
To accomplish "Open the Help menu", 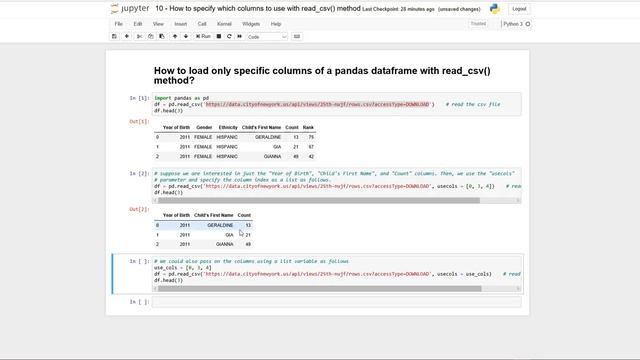I will click(276, 24).
